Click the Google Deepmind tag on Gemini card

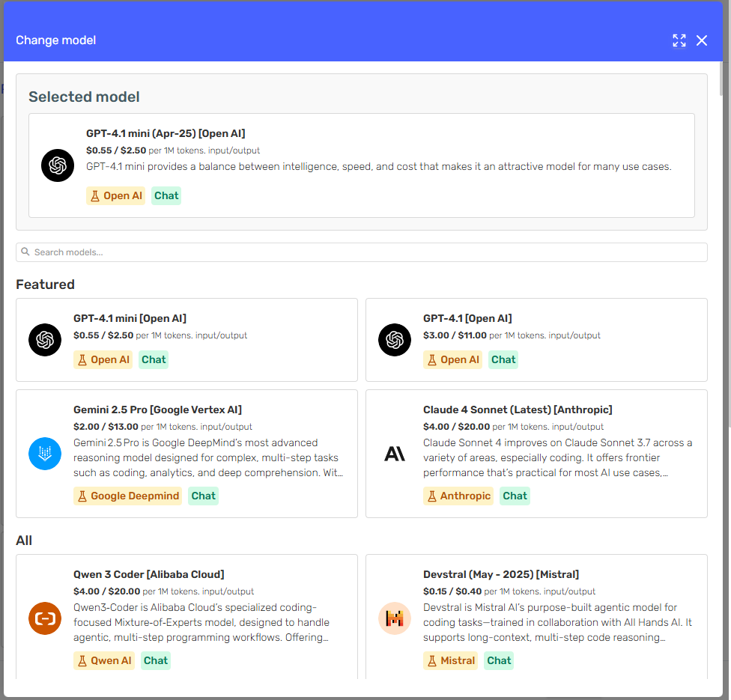[x=128, y=496]
